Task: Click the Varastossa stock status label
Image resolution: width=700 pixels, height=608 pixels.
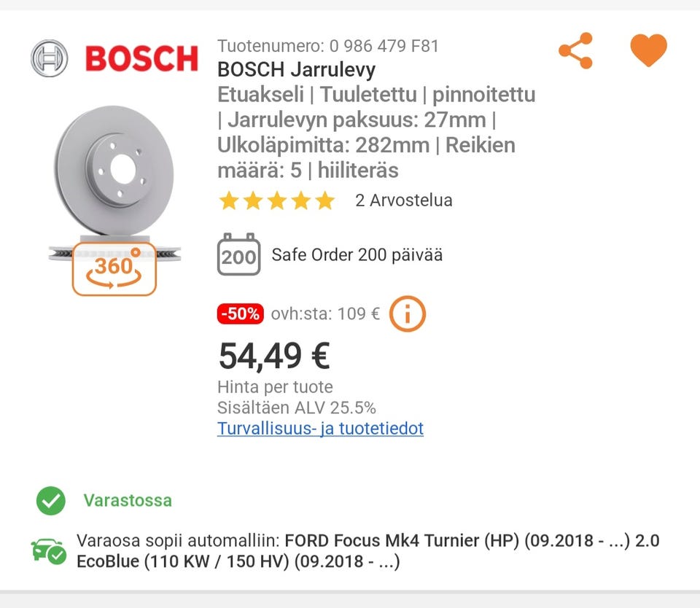Action: click(128, 501)
